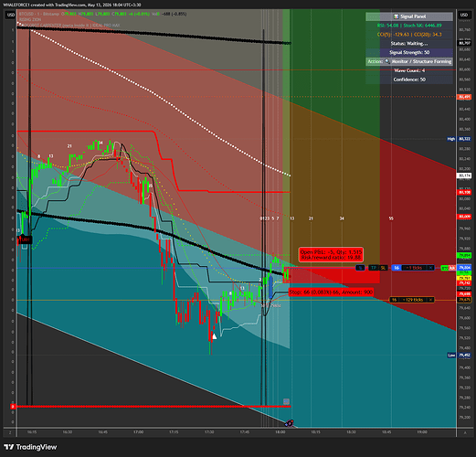Click the Fibonacci time zone label 34
This screenshot has height=457, width=476.
pyautogui.click(x=342, y=218)
